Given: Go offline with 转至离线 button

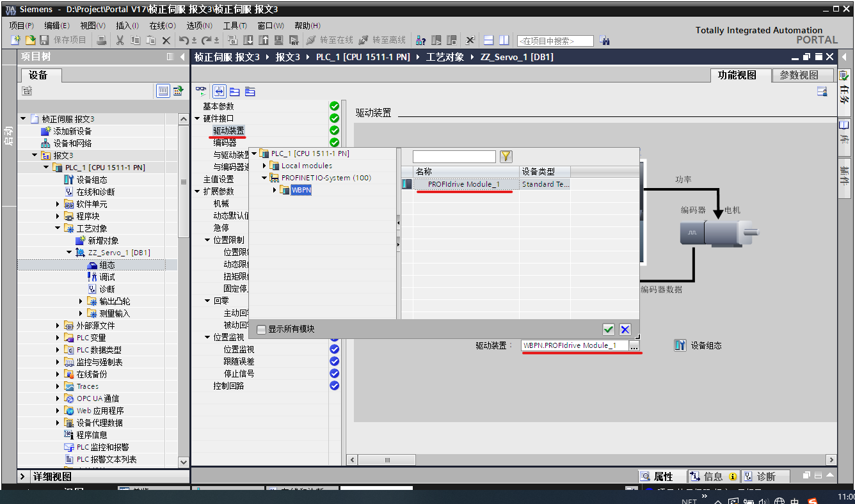Looking at the screenshot, I should (x=382, y=40).
